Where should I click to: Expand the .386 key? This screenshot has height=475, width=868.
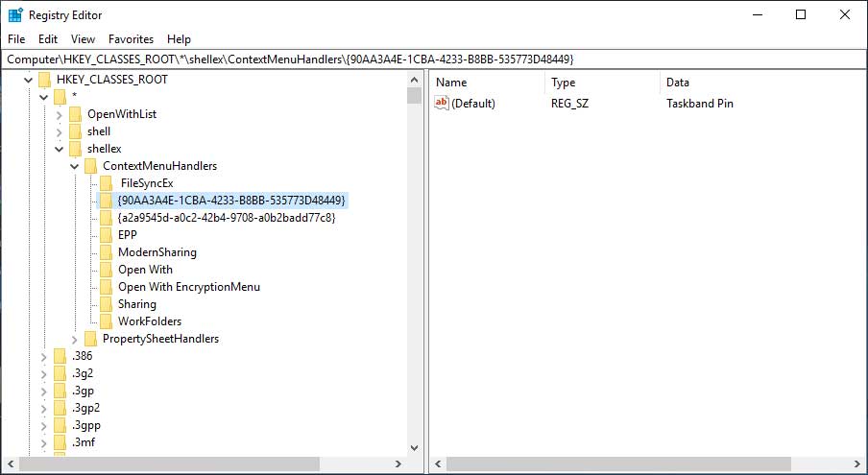tap(44, 356)
